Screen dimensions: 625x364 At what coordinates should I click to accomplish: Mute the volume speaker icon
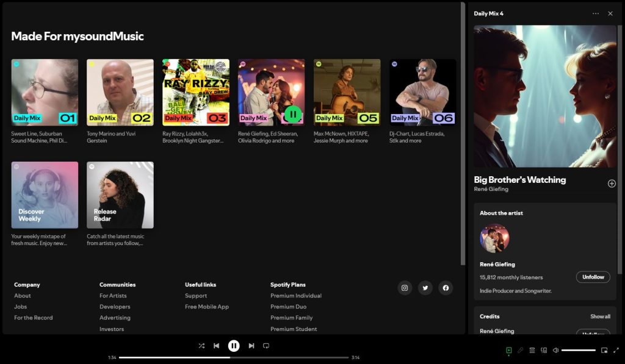(x=555, y=350)
